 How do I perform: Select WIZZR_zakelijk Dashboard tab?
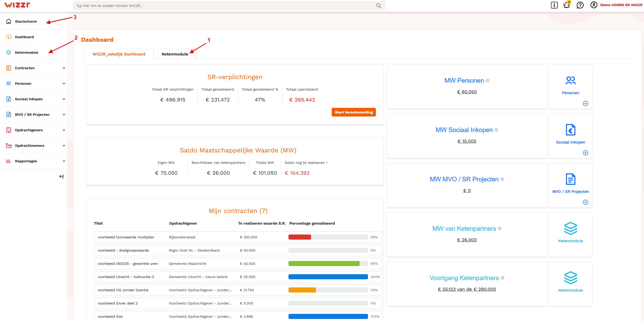click(x=119, y=54)
